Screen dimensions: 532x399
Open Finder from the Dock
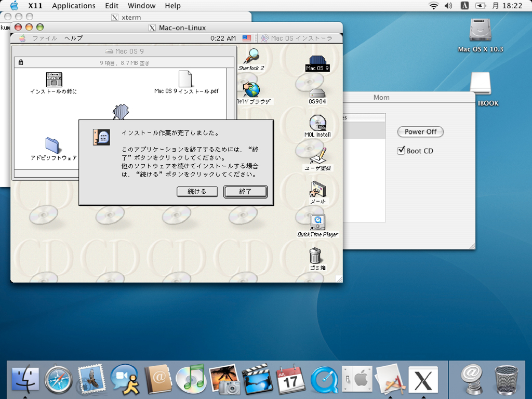tap(25, 379)
